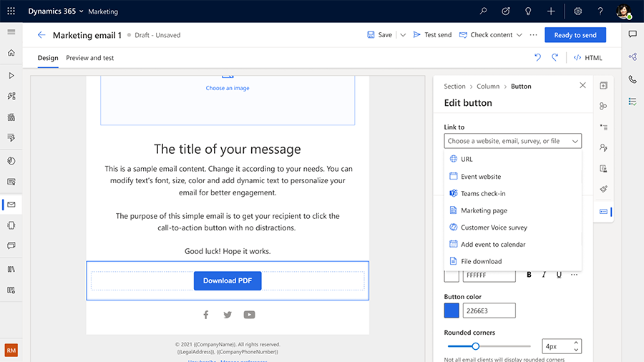Image resolution: width=644 pixels, height=362 pixels.
Task: Click the undo arrow icon
Action: (537, 58)
